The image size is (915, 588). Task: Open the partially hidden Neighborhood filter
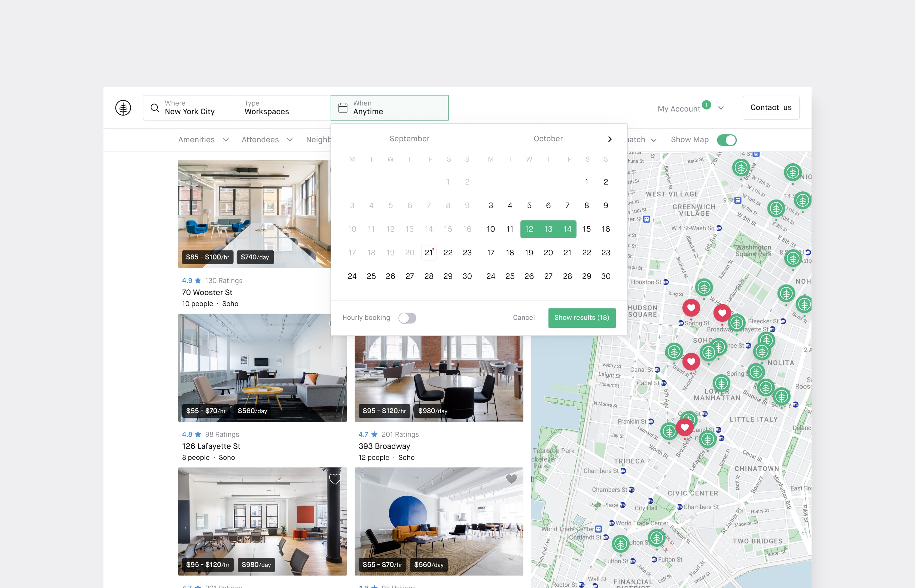click(318, 140)
